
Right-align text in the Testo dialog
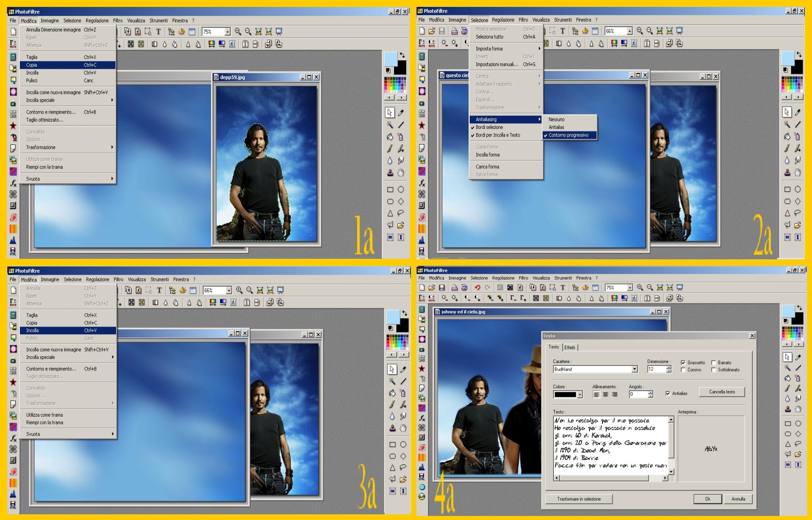tap(615, 395)
